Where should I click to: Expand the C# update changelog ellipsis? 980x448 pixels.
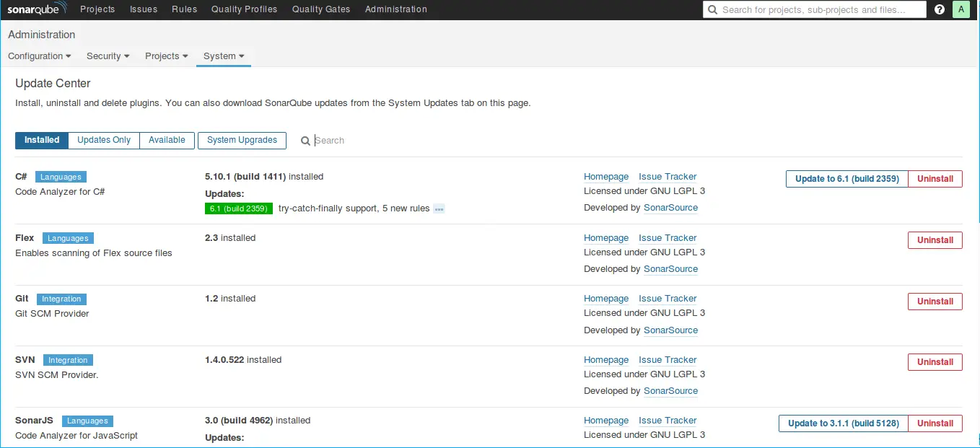439,208
